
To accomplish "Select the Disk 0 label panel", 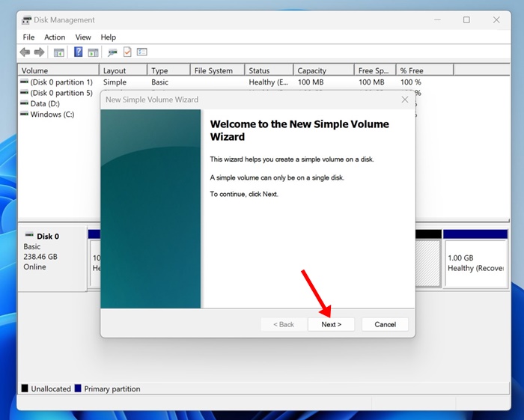I will point(52,258).
